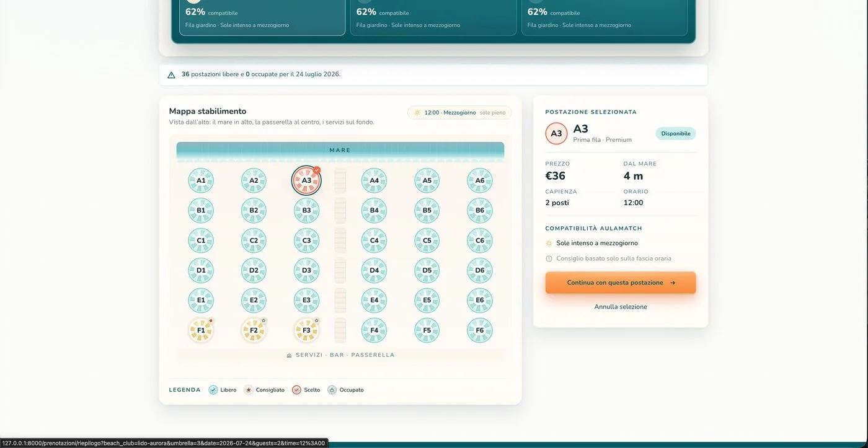868x448 pixels.
Task: Choose umbrella F6
Action: tap(480, 330)
